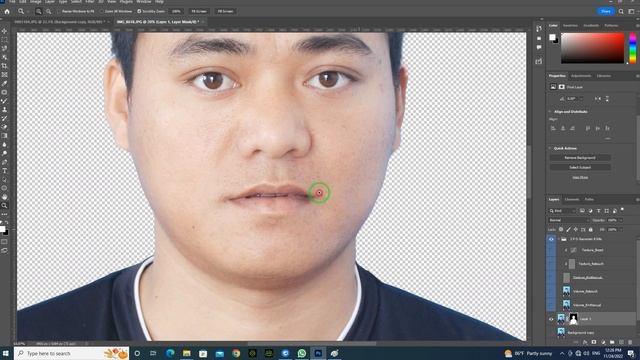
Task: Swap foreground and background colors in toolbox
Action: click(x=7, y=223)
